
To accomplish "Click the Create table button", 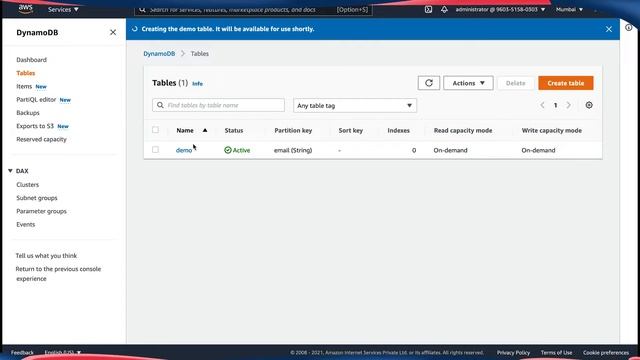I will (566, 83).
